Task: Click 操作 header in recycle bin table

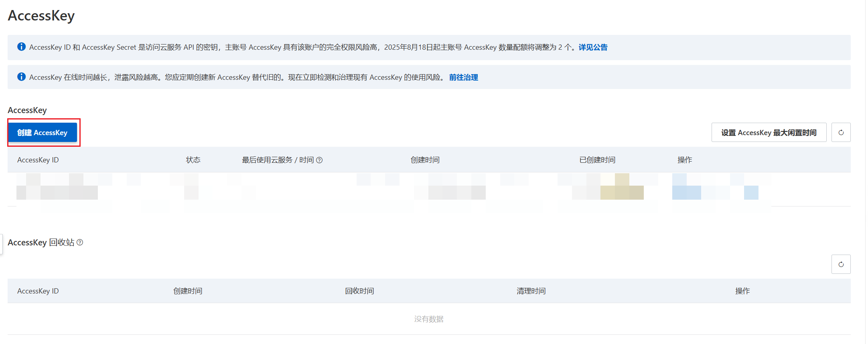Action: point(742,291)
